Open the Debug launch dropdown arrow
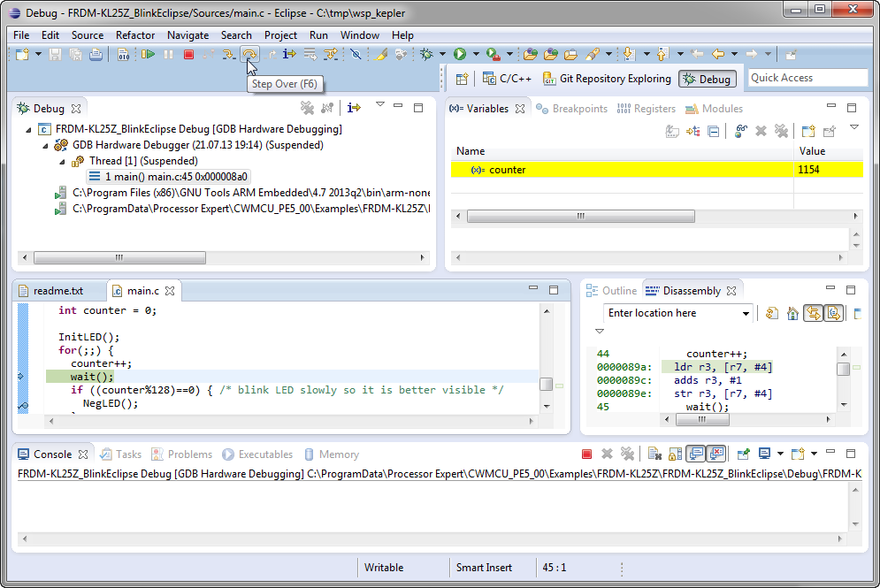880x588 pixels. coord(442,55)
